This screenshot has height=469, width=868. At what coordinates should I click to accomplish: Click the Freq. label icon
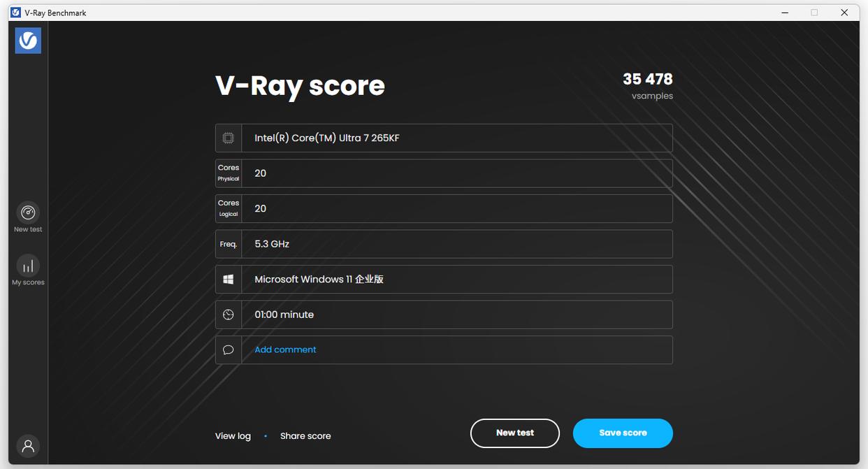[x=229, y=244]
